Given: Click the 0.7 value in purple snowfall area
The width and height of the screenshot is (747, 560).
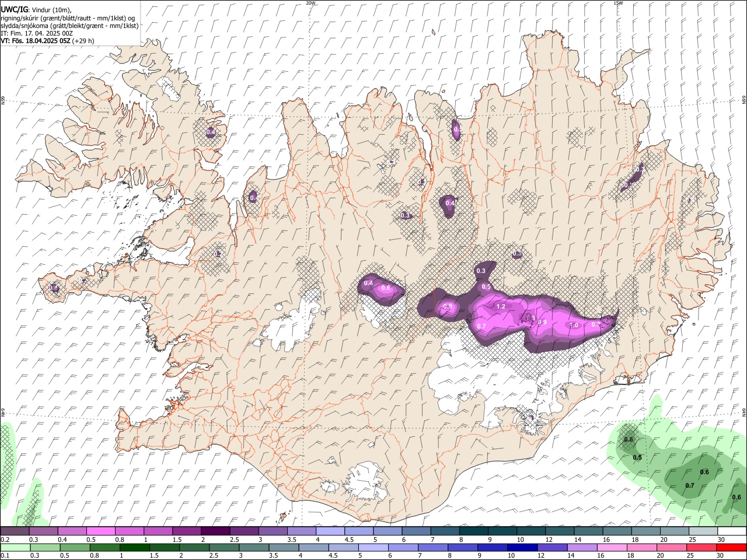Looking at the screenshot, I should point(481,326).
